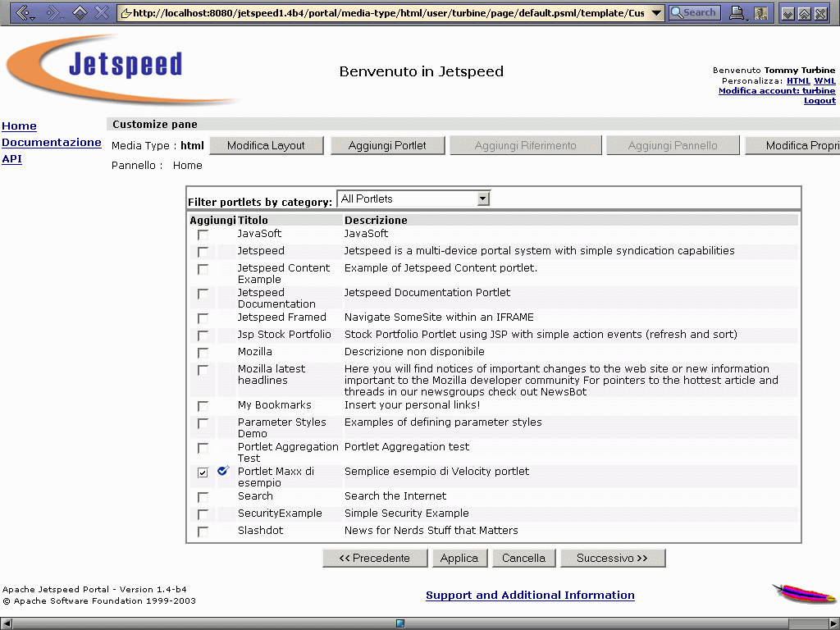Click the Stop loading X icon

point(102,12)
